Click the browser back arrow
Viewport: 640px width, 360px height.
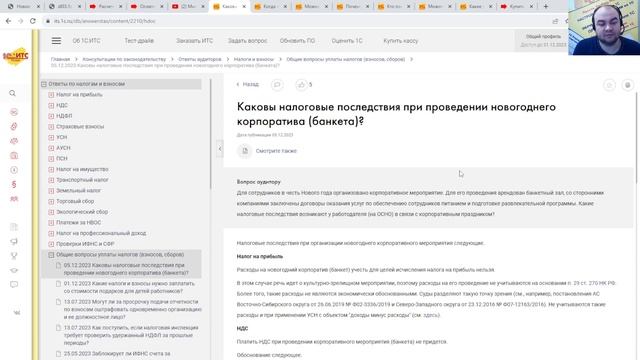pos(9,21)
